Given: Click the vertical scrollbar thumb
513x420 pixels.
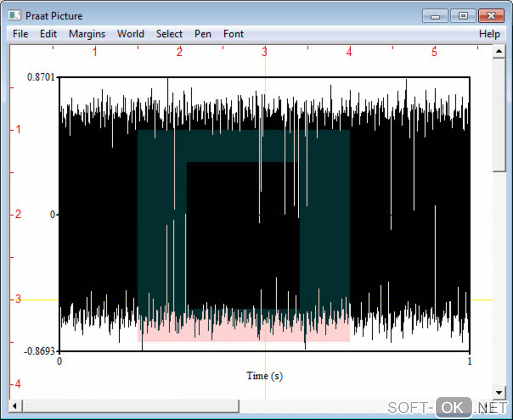Looking at the screenshot, I should click(x=499, y=115).
